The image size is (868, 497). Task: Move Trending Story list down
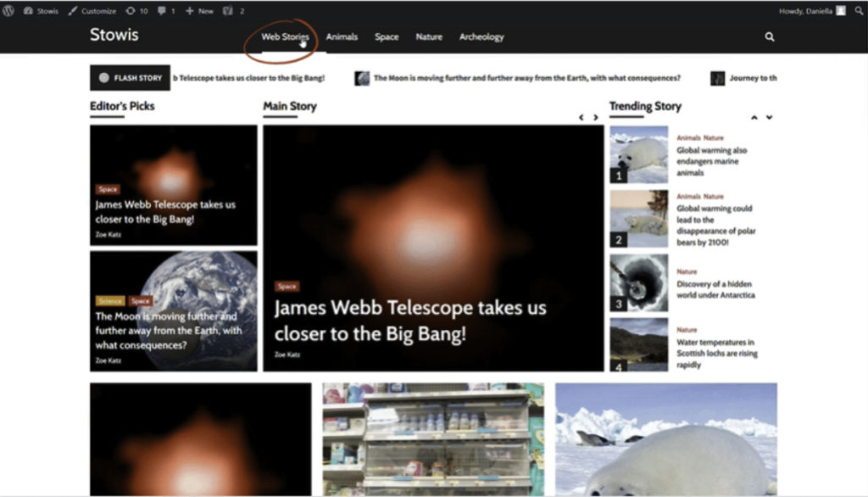769,117
